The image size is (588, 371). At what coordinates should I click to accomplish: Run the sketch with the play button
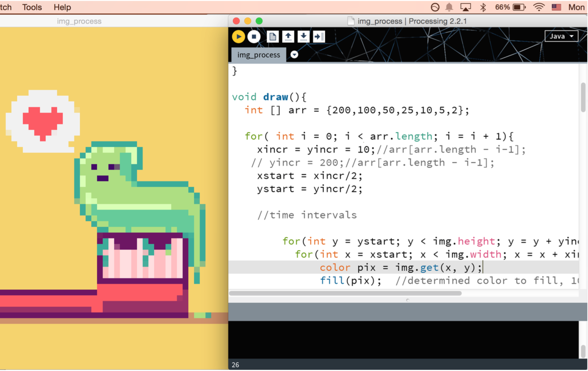(x=239, y=37)
